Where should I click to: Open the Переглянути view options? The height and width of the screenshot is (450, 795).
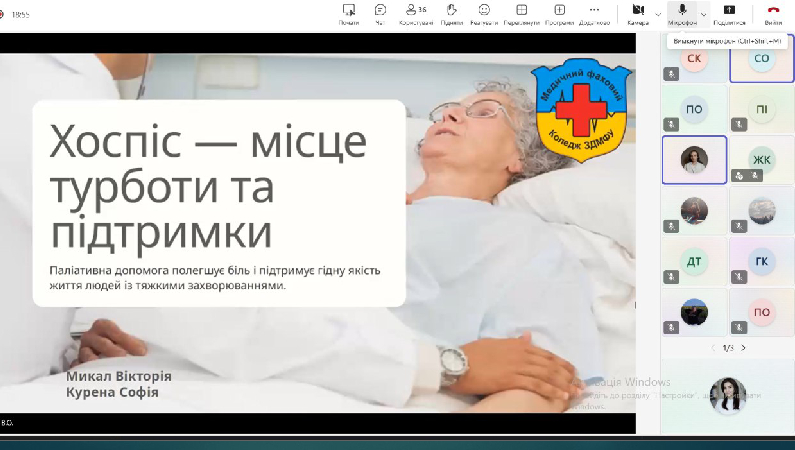click(521, 14)
